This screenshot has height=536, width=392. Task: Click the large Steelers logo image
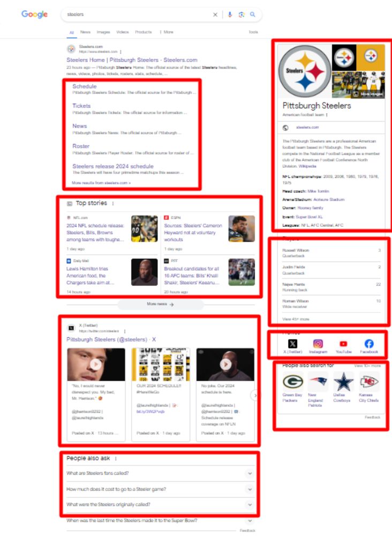point(305,71)
